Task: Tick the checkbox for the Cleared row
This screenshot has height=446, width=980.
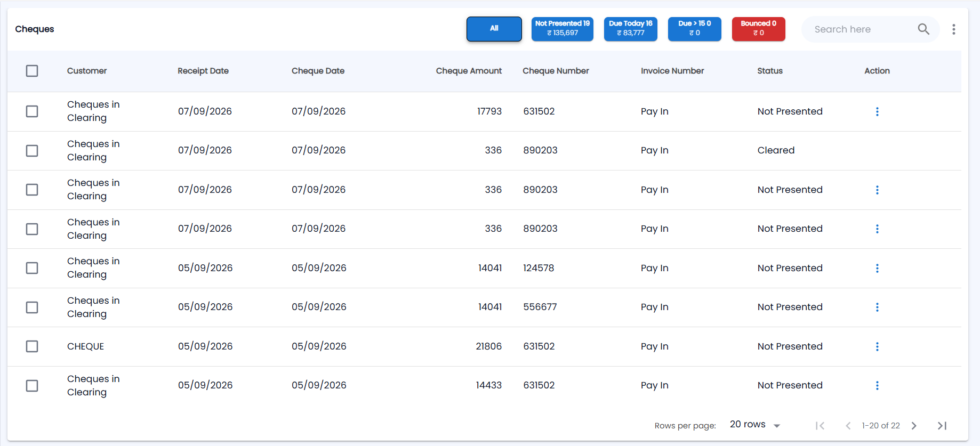Action: click(32, 151)
